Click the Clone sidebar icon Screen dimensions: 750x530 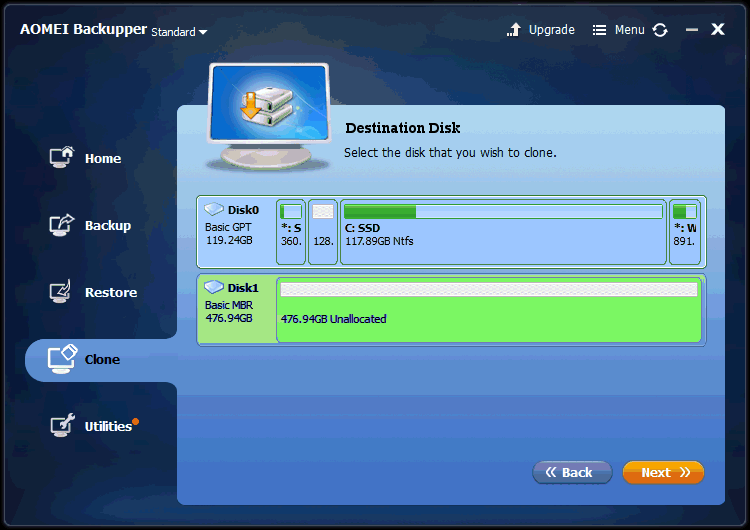point(62,359)
